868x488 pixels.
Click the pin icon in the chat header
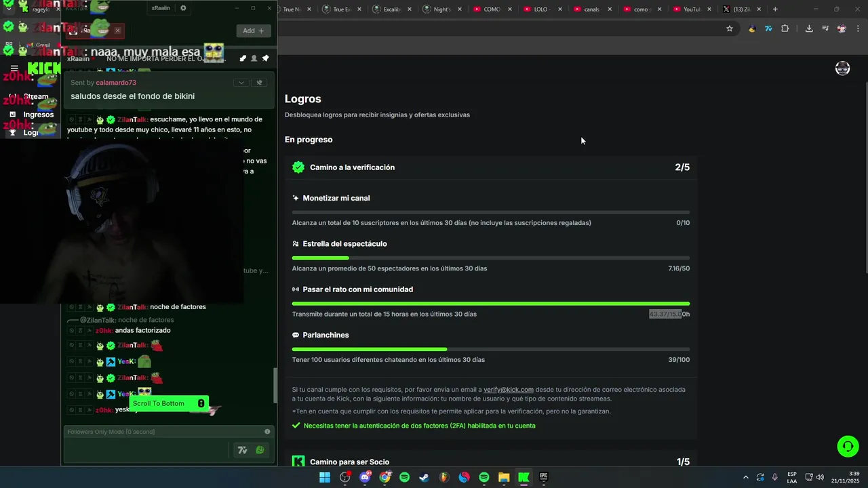[x=265, y=58]
